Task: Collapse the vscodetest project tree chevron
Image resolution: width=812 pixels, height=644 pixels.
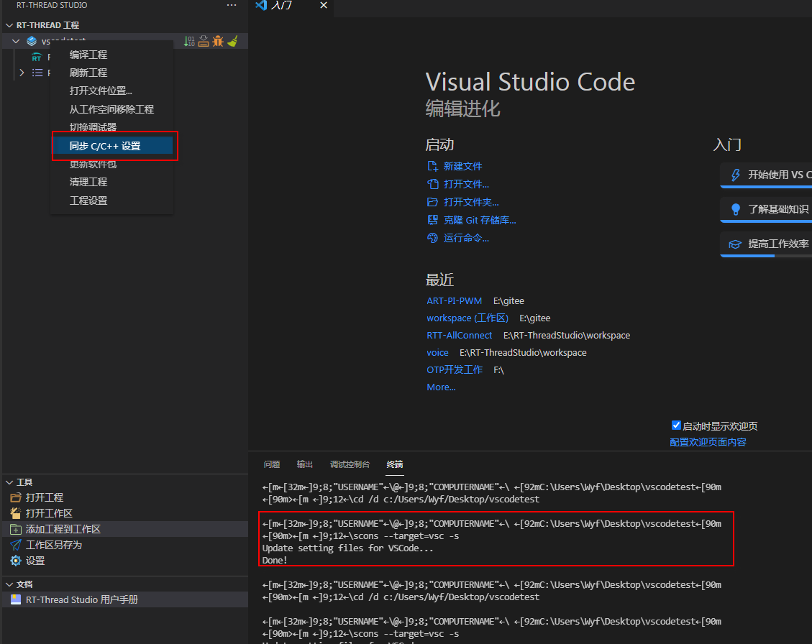Action: click(16, 41)
